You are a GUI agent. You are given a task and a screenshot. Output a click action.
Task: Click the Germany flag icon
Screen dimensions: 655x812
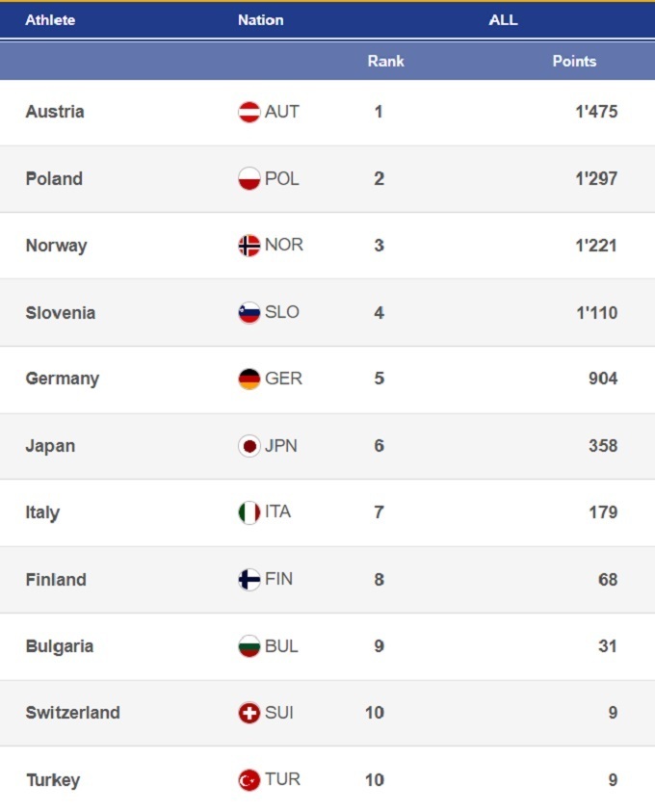point(249,379)
